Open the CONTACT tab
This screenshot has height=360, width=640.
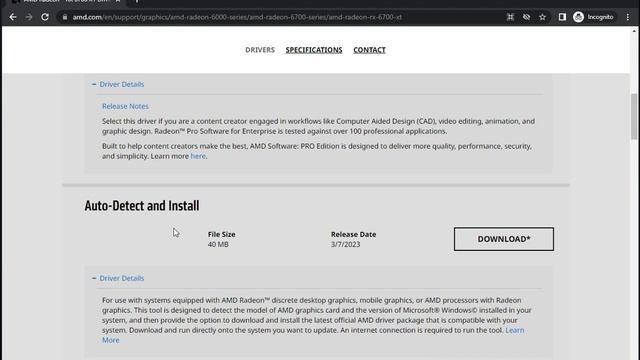pyautogui.click(x=369, y=50)
